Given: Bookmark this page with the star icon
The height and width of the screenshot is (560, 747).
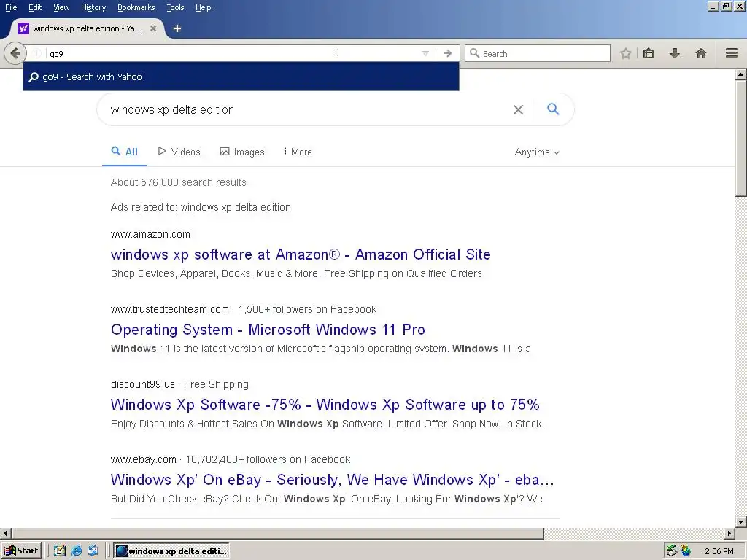Looking at the screenshot, I should pyautogui.click(x=625, y=53).
